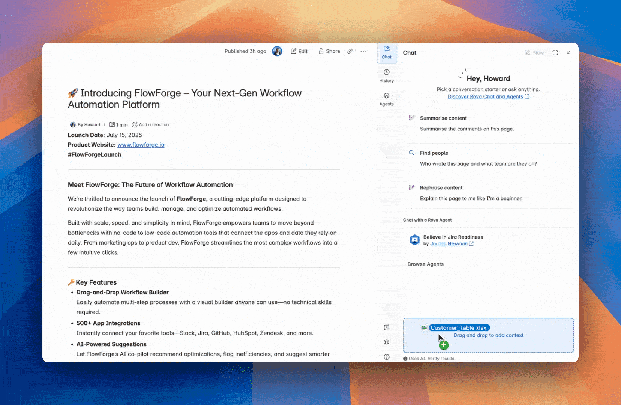Open the Agents tab in the side rail

pyautogui.click(x=387, y=99)
